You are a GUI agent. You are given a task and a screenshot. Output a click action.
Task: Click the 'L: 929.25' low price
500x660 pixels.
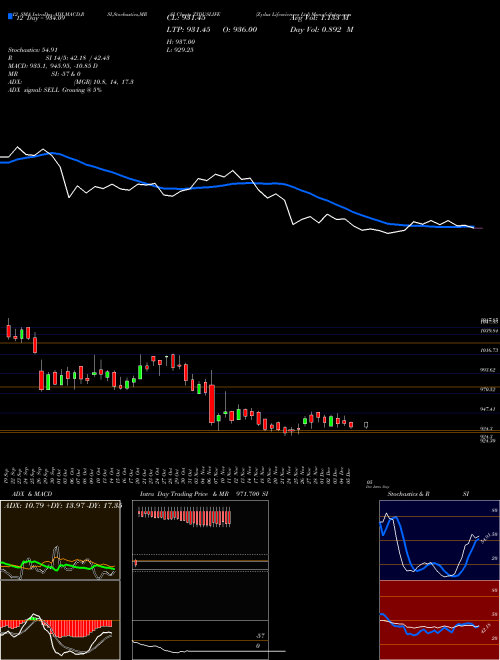click(180, 50)
